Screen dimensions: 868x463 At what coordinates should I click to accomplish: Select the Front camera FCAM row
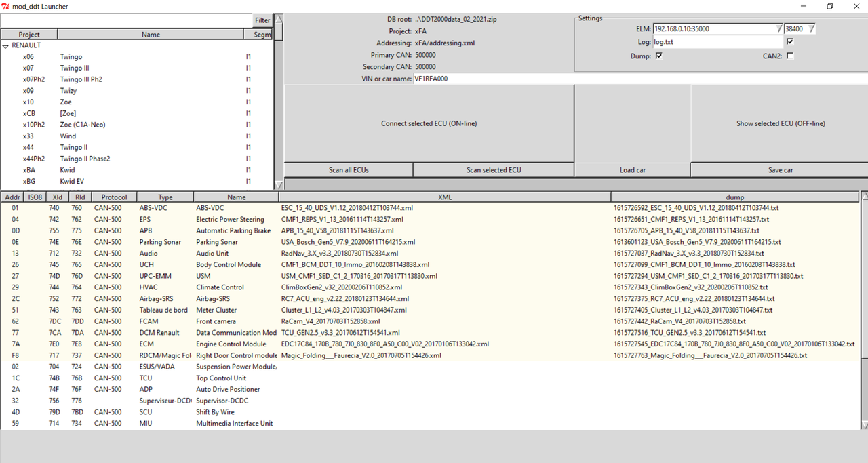tap(430, 321)
